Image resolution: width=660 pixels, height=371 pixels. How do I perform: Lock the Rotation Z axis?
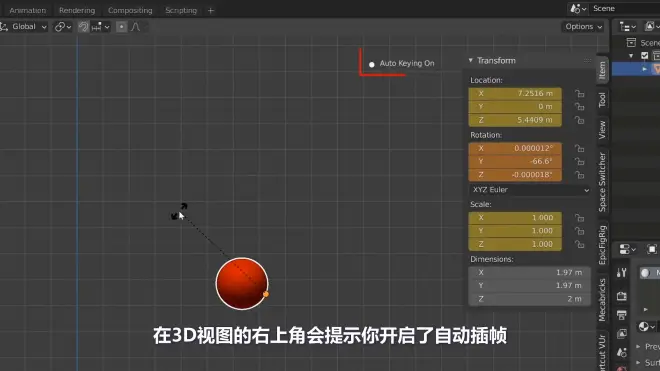tap(580, 175)
